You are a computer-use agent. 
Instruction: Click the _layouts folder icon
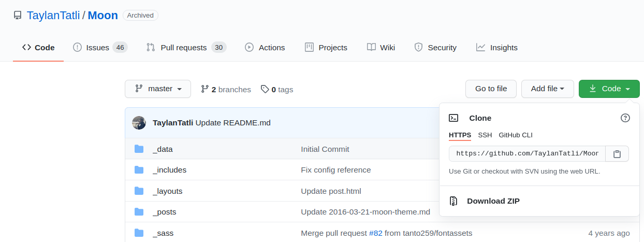(x=139, y=191)
